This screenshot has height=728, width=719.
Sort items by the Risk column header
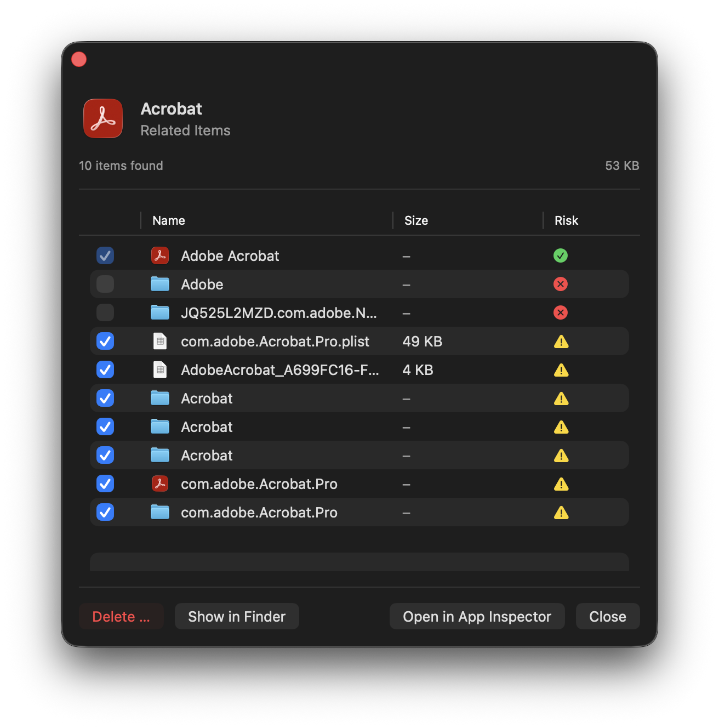click(566, 220)
